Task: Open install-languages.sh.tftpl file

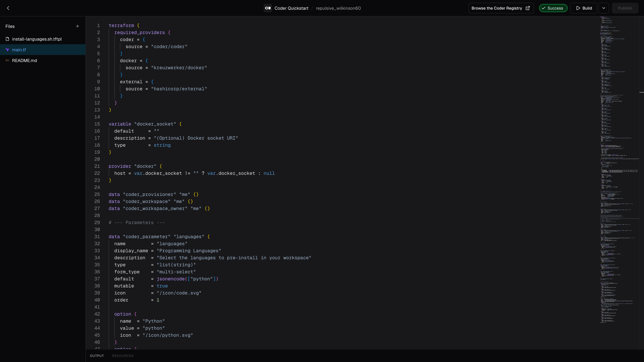Action: [x=43, y=39]
